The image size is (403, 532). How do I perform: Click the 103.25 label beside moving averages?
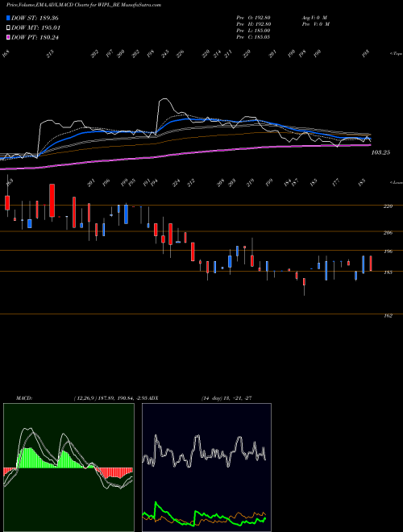click(x=380, y=152)
